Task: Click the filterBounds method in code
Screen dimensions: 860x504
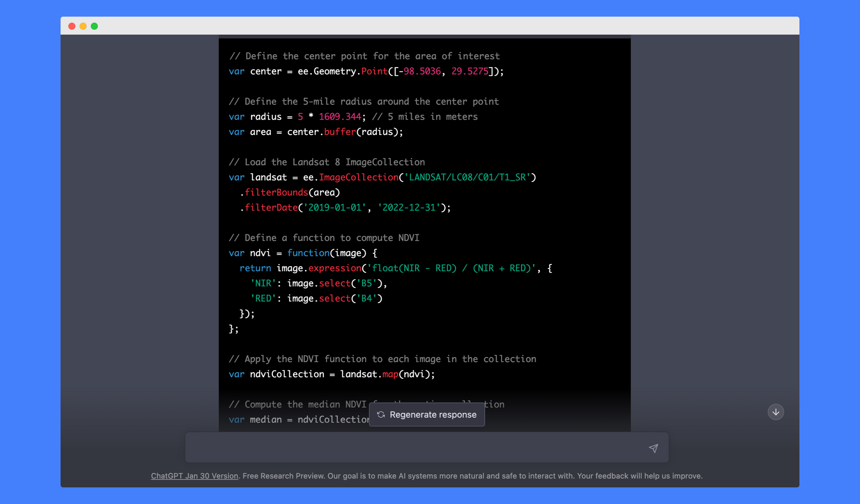Action: (276, 193)
